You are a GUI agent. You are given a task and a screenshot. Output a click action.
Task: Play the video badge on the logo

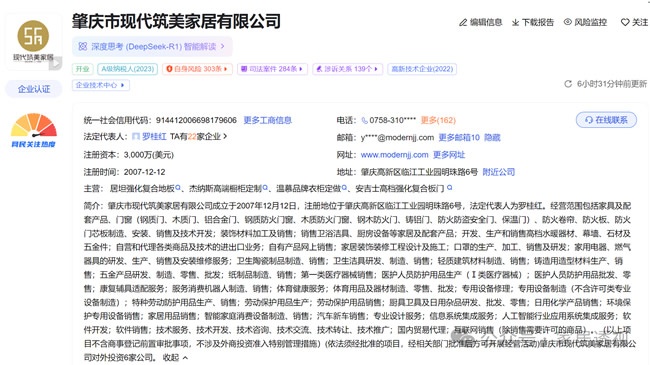click(x=56, y=63)
